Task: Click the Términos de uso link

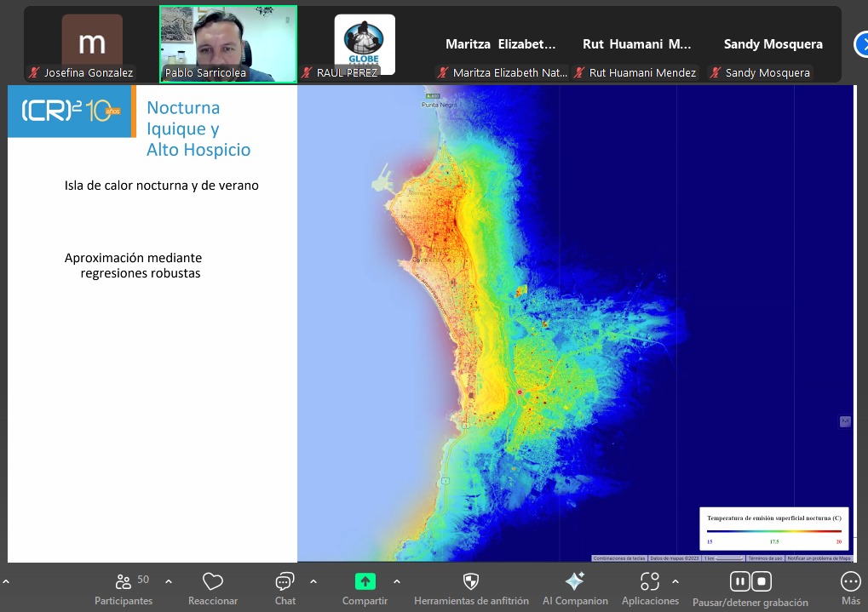Action: tap(765, 558)
